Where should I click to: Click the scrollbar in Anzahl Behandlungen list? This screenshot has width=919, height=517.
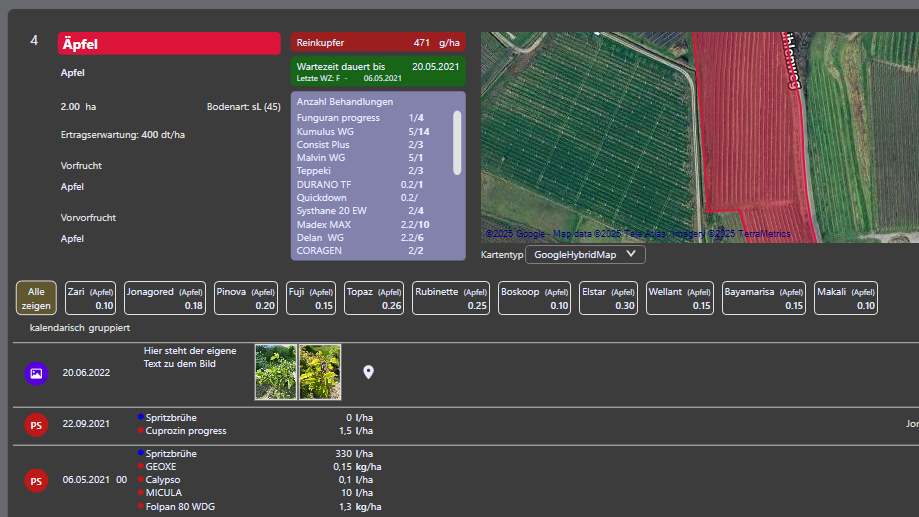pos(458,140)
